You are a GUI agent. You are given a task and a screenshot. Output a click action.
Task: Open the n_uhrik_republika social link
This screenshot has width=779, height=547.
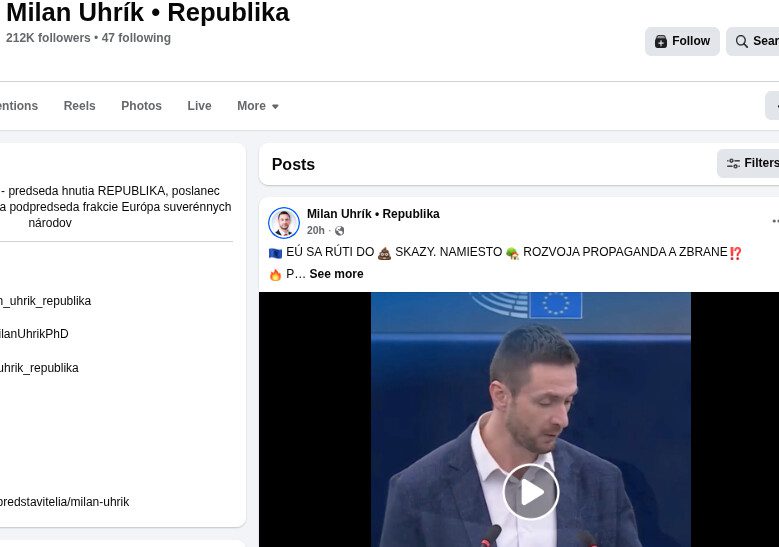(x=45, y=301)
